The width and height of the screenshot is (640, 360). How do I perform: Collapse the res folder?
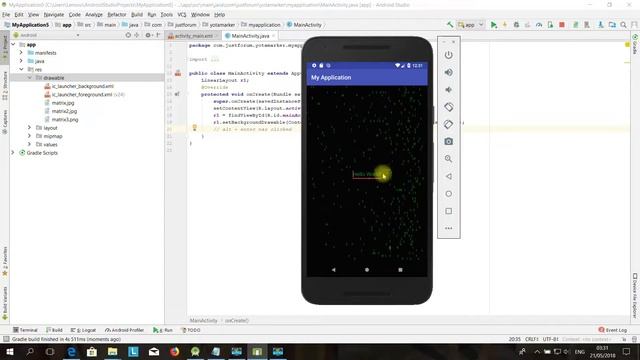[21, 69]
